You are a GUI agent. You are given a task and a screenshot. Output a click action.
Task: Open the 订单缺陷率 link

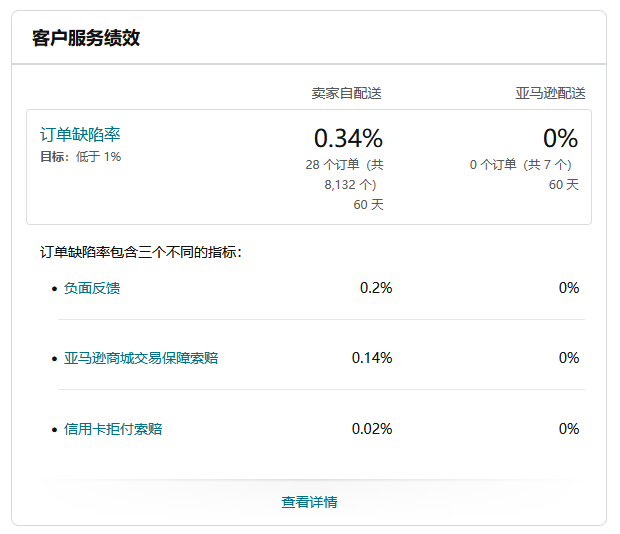point(80,134)
